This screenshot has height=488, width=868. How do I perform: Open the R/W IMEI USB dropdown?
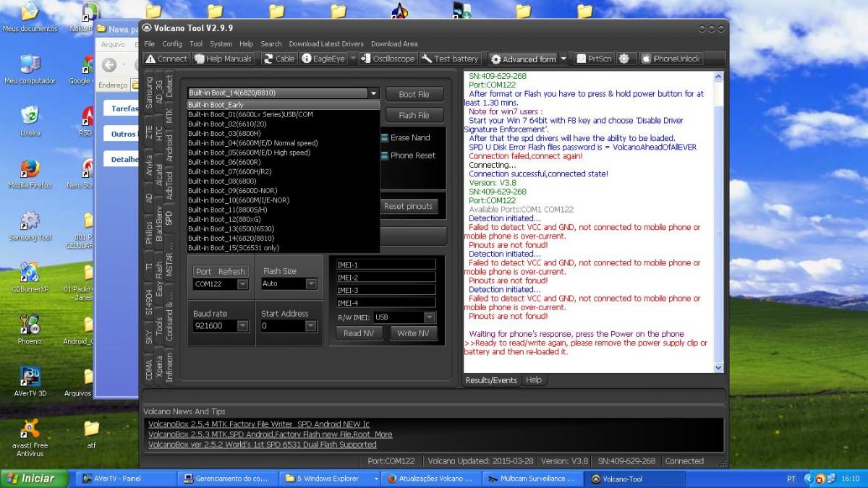click(430, 317)
